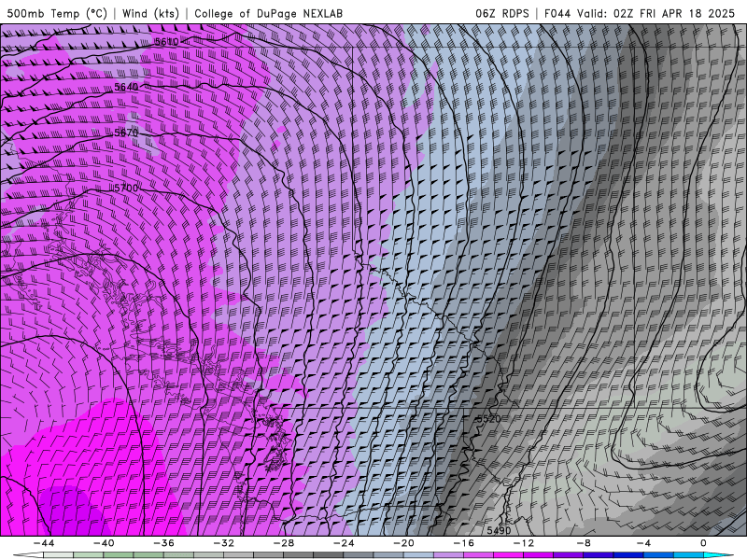Click the 'F044 Valid: 02Z FRI APR 18 2025' label
Screen dimensions: 747x560
pyautogui.click(x=640, y=13)
